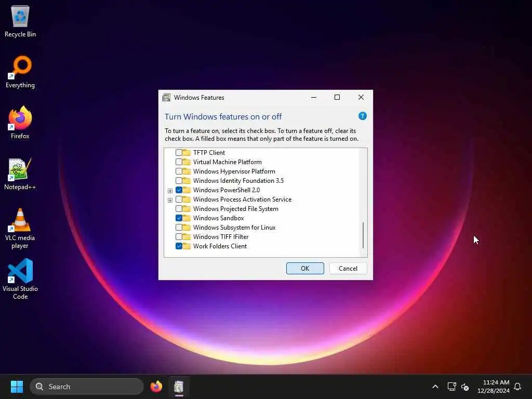
Task: Enable Windows Subsystem for Linux checkbox
Action: click(x=179, y=228)
